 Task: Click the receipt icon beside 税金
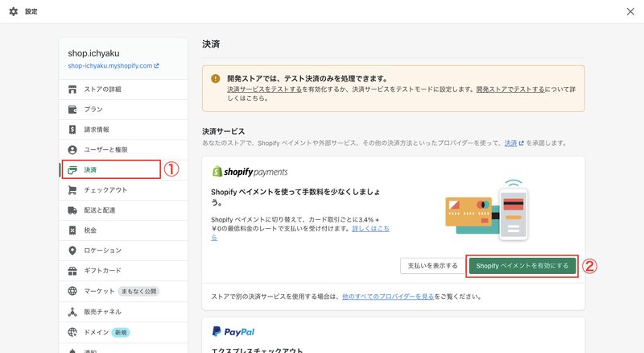(72, 230)
